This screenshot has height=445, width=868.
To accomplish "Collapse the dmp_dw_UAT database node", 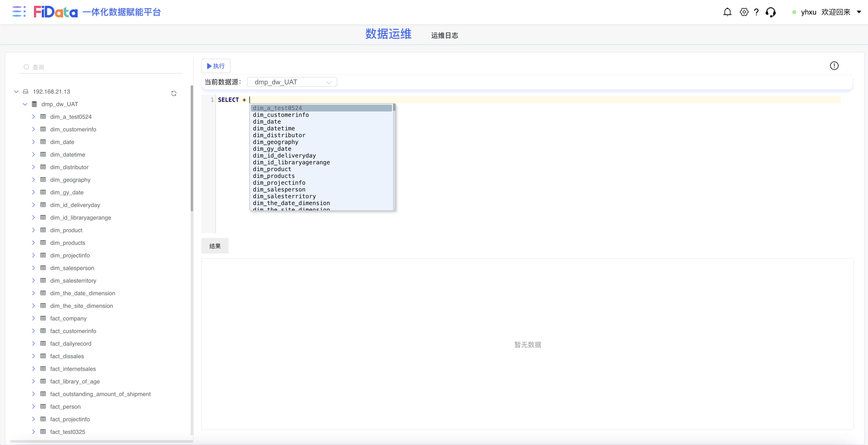I will click(25, 104).
